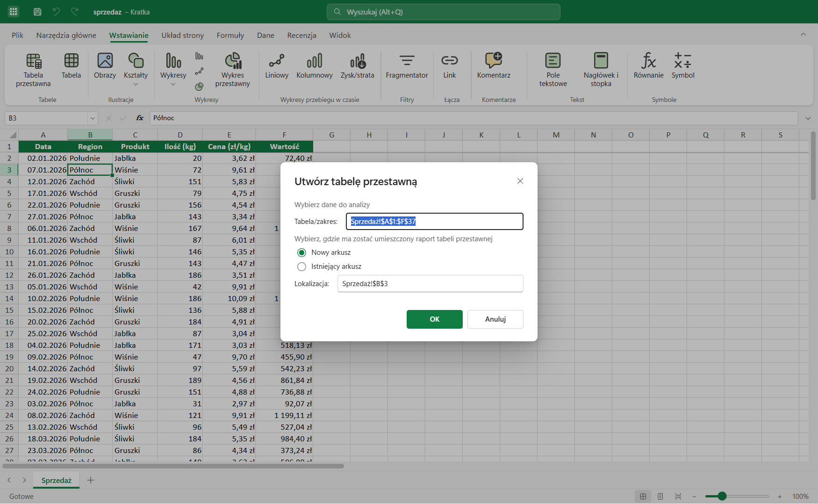This screenshot has height=504, width=818.
Task: Close the Utwórz tabelę przestawną dialog
Action: pyautogui.click(x=520, y=181)
